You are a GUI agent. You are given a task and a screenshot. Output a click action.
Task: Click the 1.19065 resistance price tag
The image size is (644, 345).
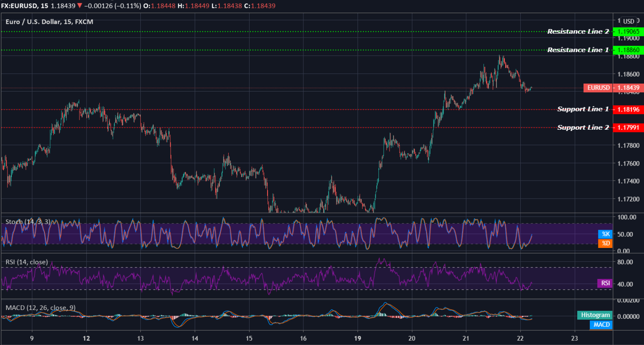point(628,31)
